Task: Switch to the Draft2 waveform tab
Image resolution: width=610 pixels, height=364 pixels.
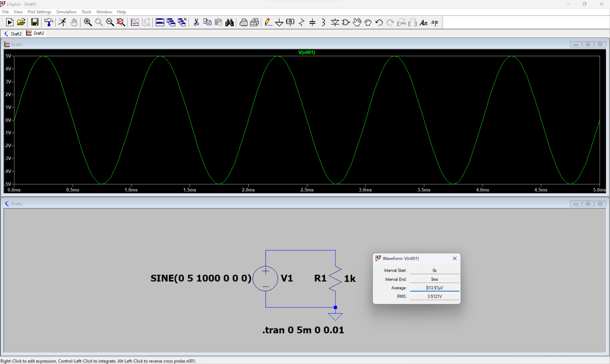Action: point(36,33)
